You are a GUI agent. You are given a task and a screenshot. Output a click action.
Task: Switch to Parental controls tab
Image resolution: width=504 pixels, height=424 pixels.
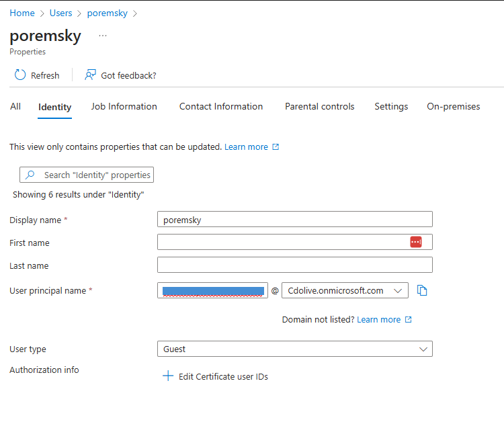319,106
